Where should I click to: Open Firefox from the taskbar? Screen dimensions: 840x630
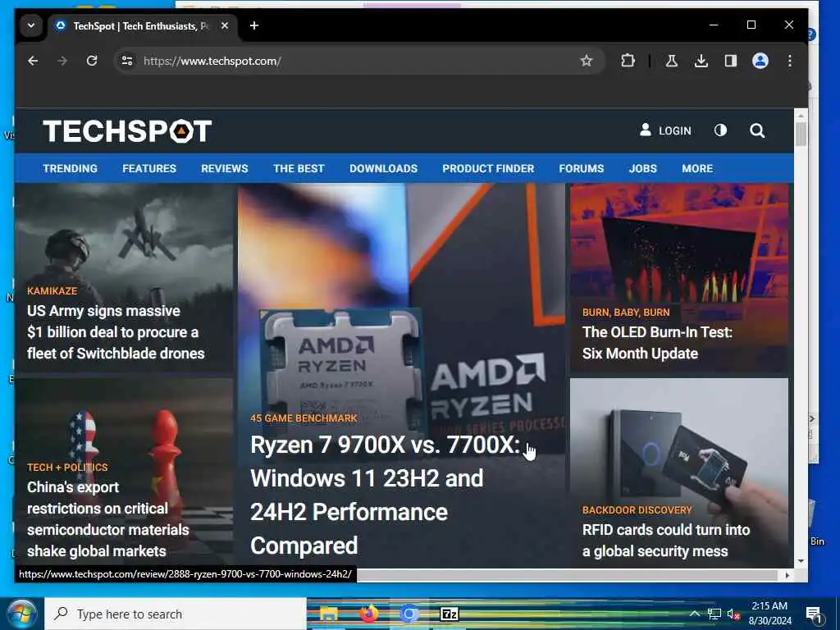click(368, 614)
